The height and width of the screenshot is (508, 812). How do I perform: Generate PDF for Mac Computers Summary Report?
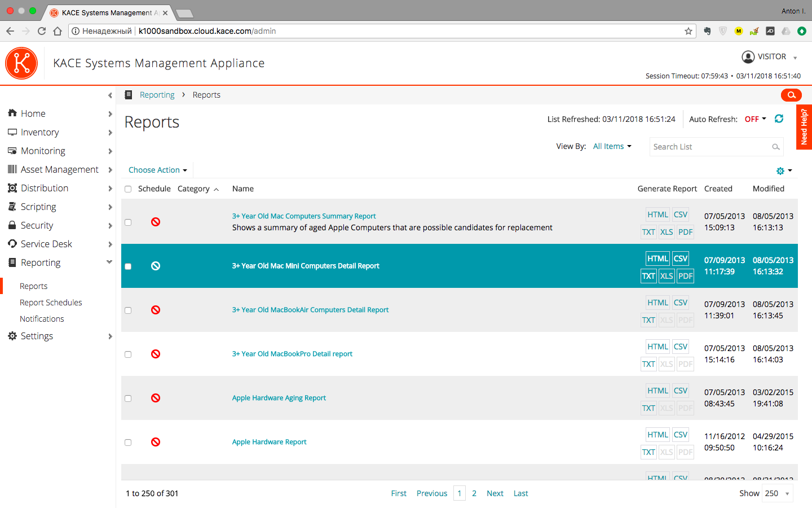[x=685, y=232]
